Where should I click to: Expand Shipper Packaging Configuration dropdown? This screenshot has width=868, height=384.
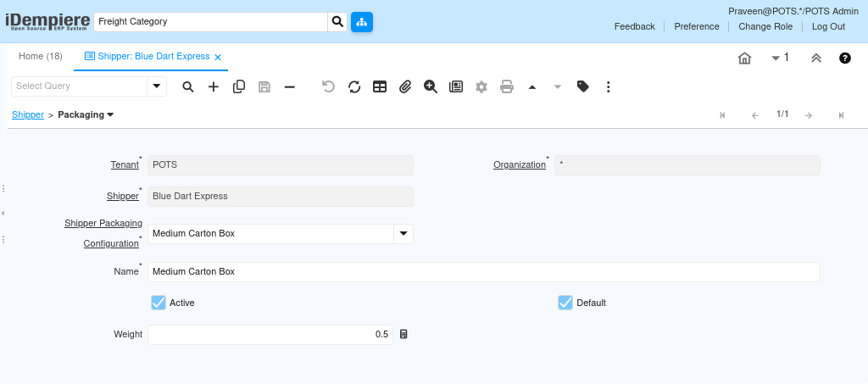click(403, 233)
